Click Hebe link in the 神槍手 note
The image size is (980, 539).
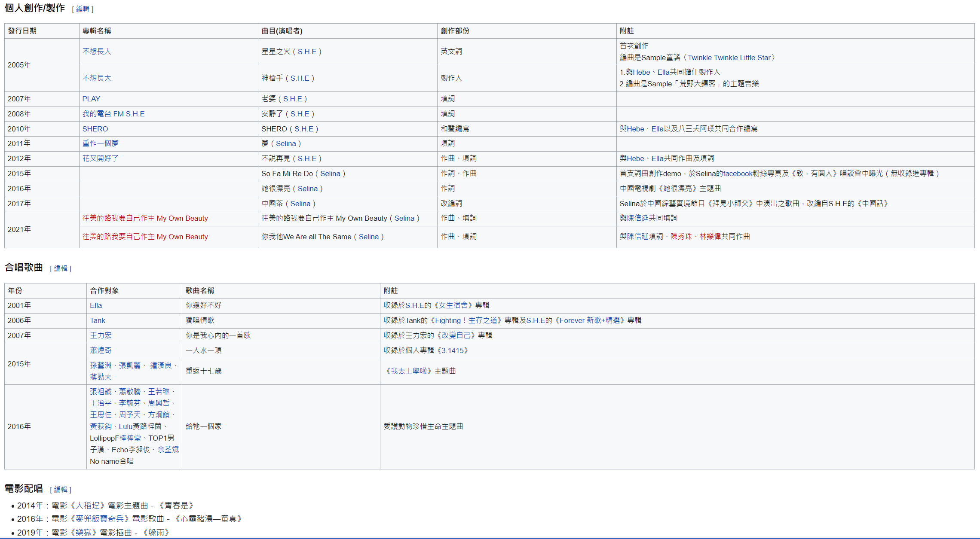pyautogui.click(x=641, y=72)
